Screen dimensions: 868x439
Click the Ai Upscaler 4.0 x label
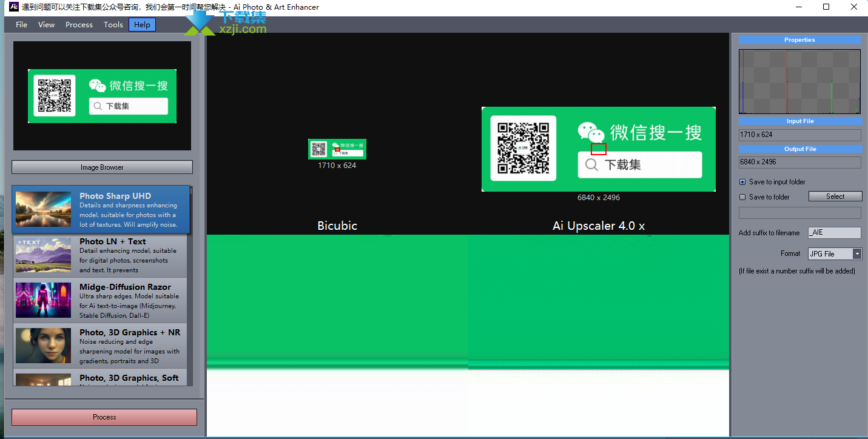599,226
